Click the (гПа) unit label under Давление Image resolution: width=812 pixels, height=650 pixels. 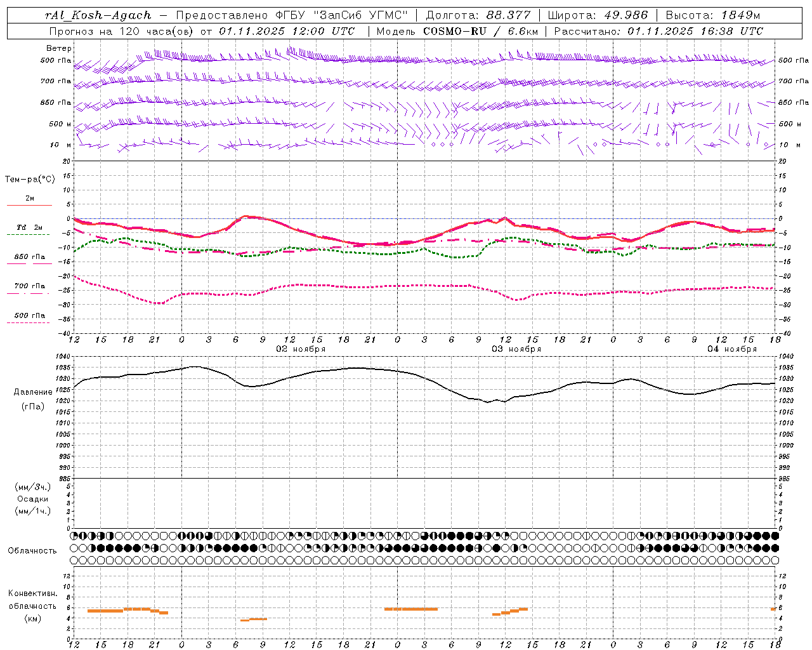click(x=32, y=406)
